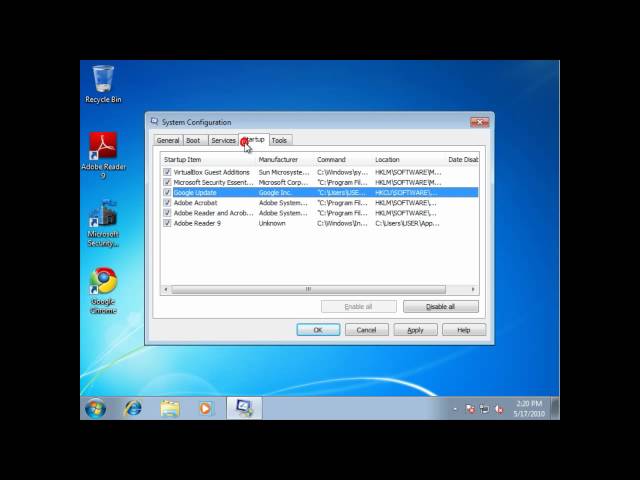Viewport: 640px width, 480px height.
Task: Open the Recycle Bin desktop icon
Action: tap(103, 84)
